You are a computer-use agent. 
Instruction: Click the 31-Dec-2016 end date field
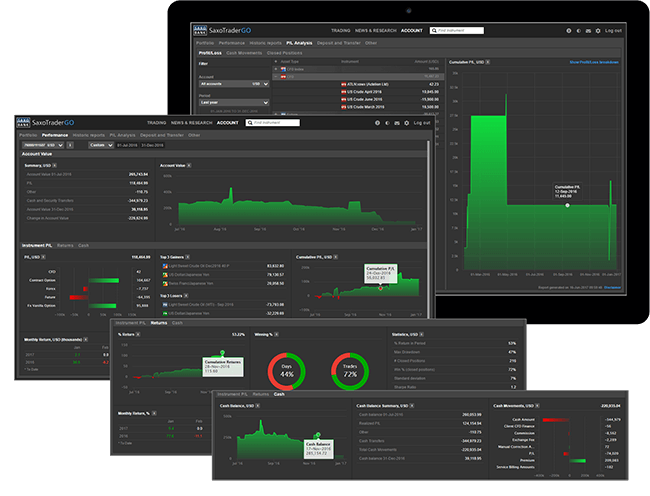click(152, 145)
